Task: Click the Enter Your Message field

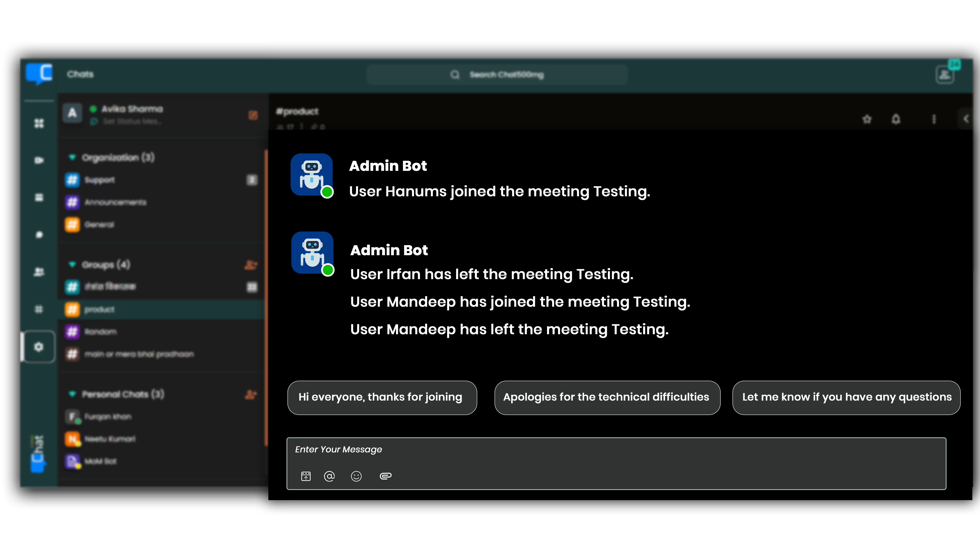Action: [x=616, y=464]
